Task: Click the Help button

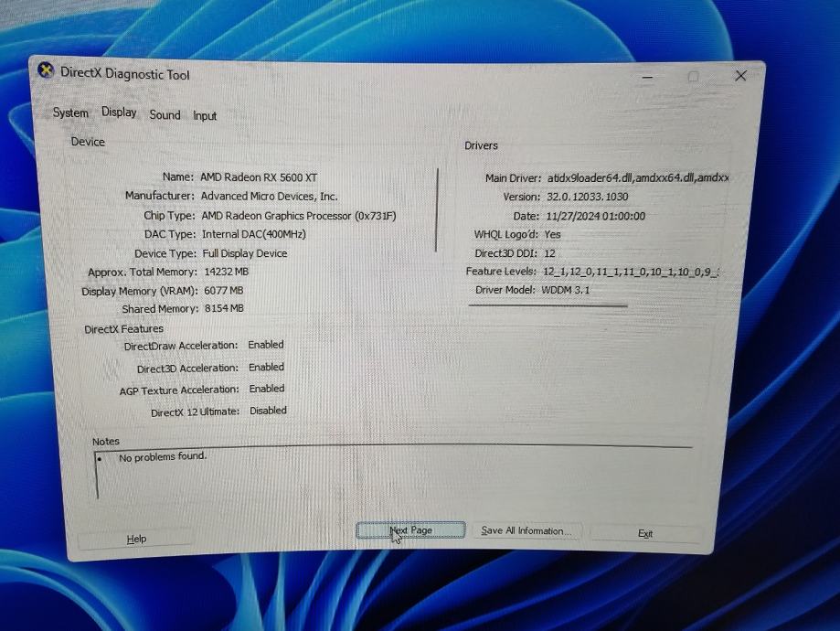Action: coord(136,539)
